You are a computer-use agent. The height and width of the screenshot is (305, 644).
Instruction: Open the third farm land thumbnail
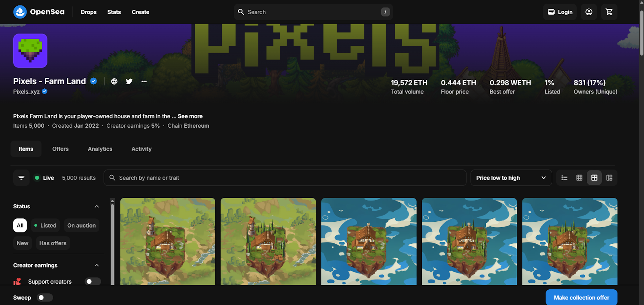(369, 241)
